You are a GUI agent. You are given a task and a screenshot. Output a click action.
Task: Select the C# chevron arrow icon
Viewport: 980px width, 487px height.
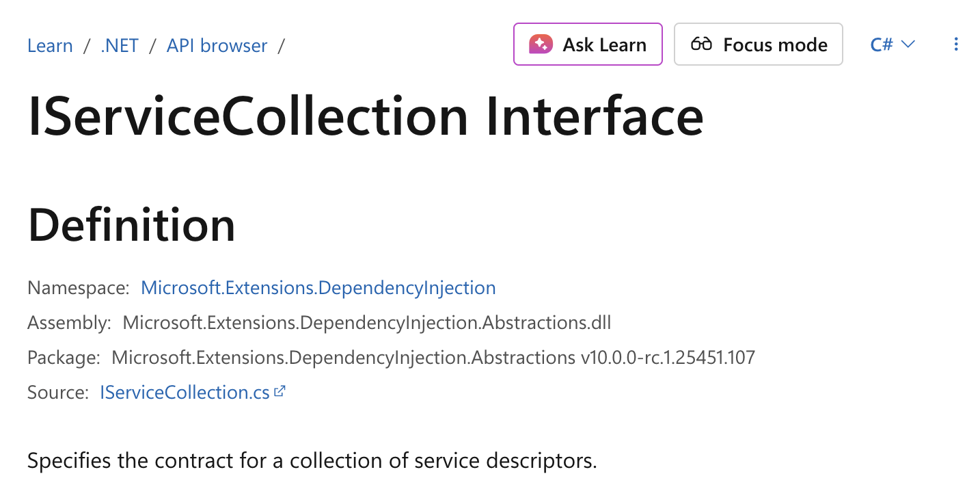click(909, 44)
